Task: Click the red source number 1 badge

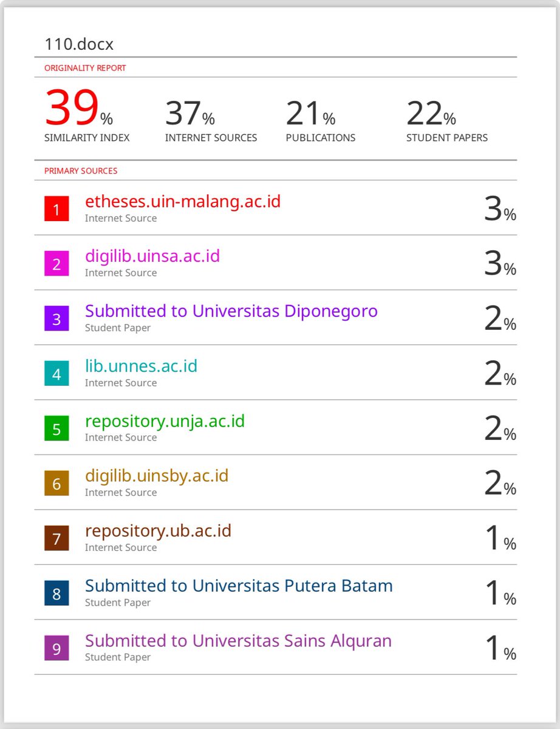Action: (x=56, y=210)
